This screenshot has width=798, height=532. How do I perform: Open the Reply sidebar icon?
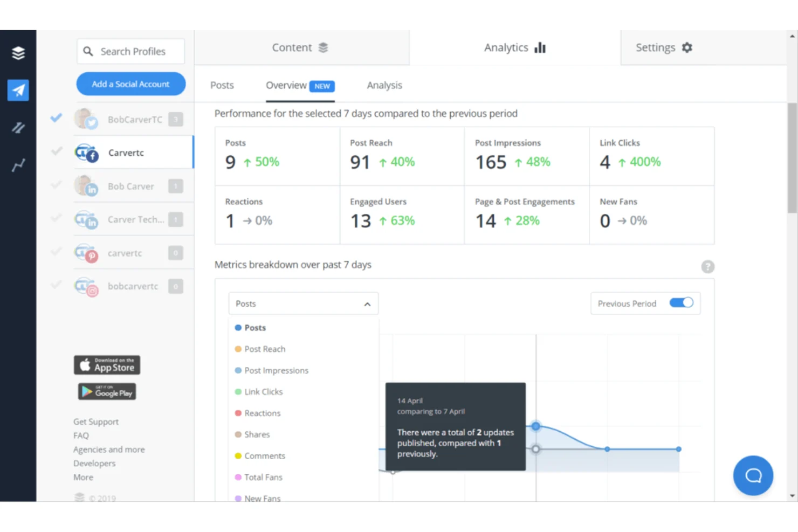pyautogui.click(x=18, y=128)
